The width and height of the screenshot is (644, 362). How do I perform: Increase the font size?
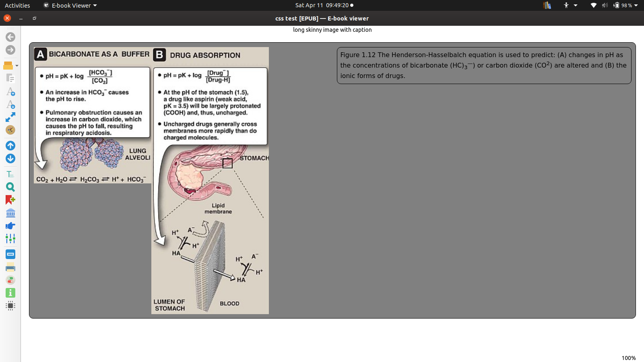click(x=10, y=92)
